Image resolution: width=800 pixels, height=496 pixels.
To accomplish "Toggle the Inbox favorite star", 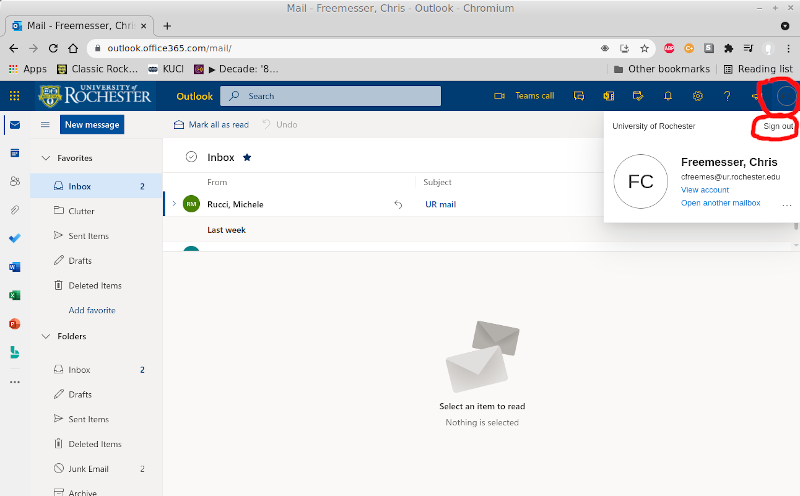I will (x=247, y=157).
